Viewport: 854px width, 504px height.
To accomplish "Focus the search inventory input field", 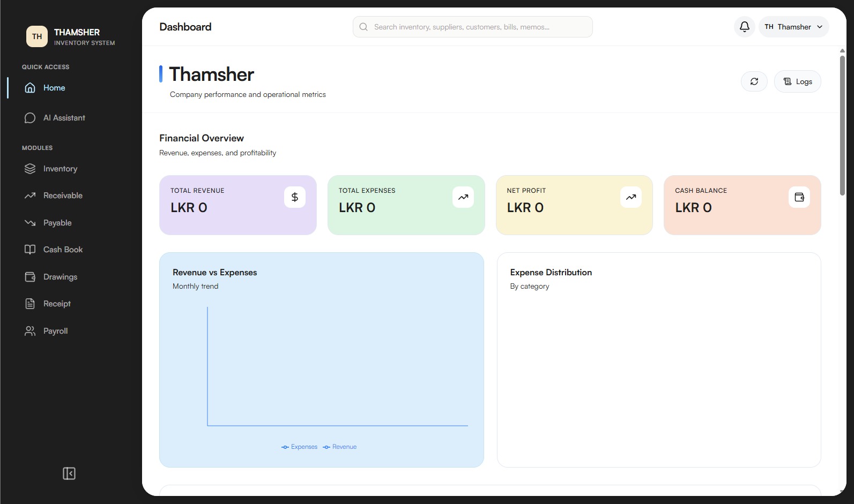I will 472,27.
